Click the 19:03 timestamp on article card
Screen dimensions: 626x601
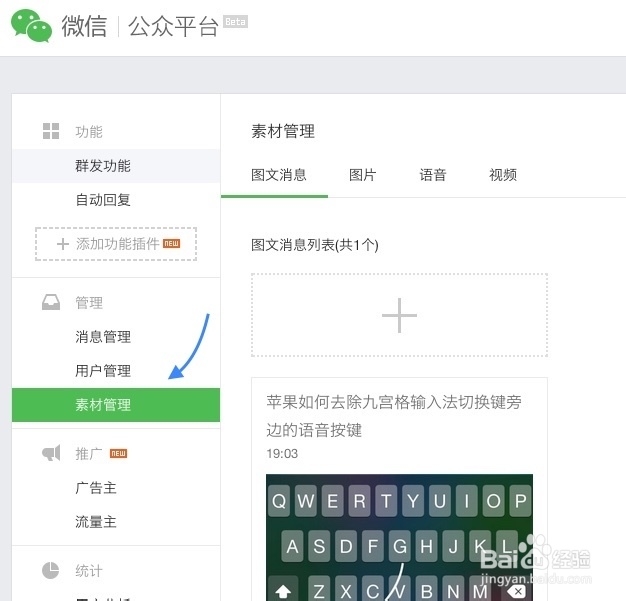[282, 454]
